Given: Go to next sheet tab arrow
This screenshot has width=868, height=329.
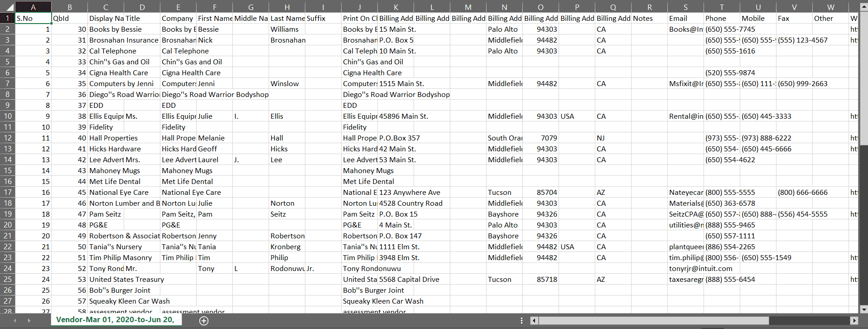Looking at the screenshot, I should pyautogui.click(x=29, y=320).
